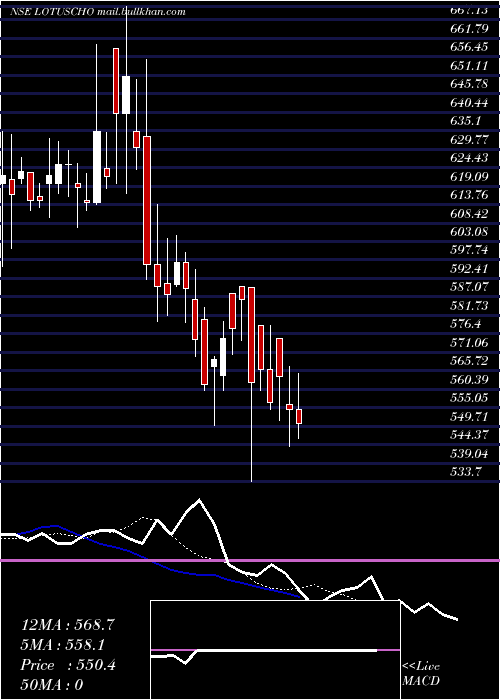Click the 661.79 price axis label
The width and height of the screenshot is (500, 700).
coord(470,30)
